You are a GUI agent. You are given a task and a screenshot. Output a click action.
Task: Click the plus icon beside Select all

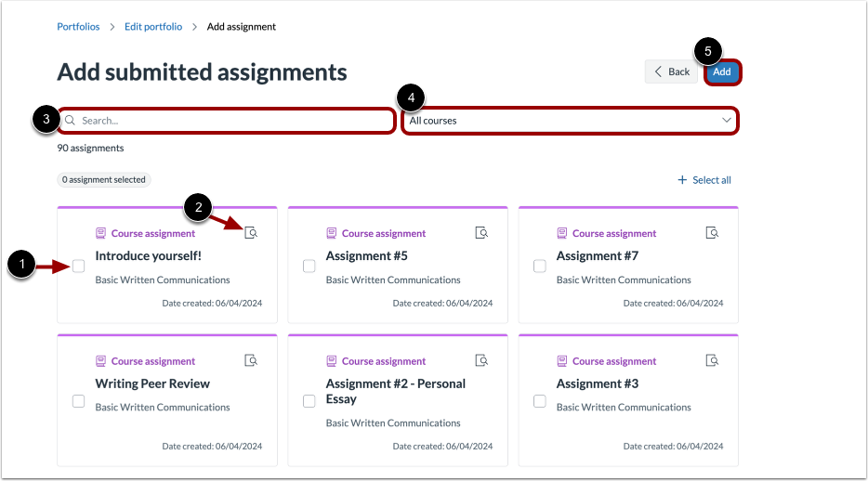[682, 180]
